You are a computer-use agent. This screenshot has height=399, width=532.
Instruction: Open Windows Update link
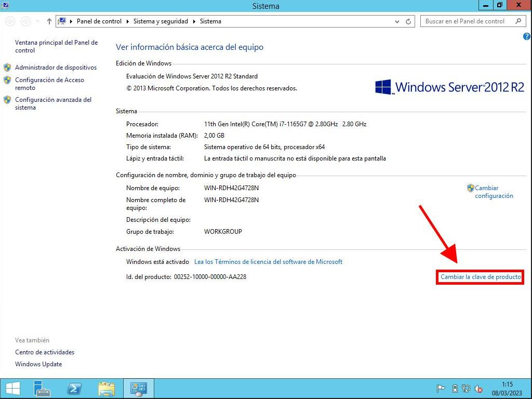click(38, 364)
